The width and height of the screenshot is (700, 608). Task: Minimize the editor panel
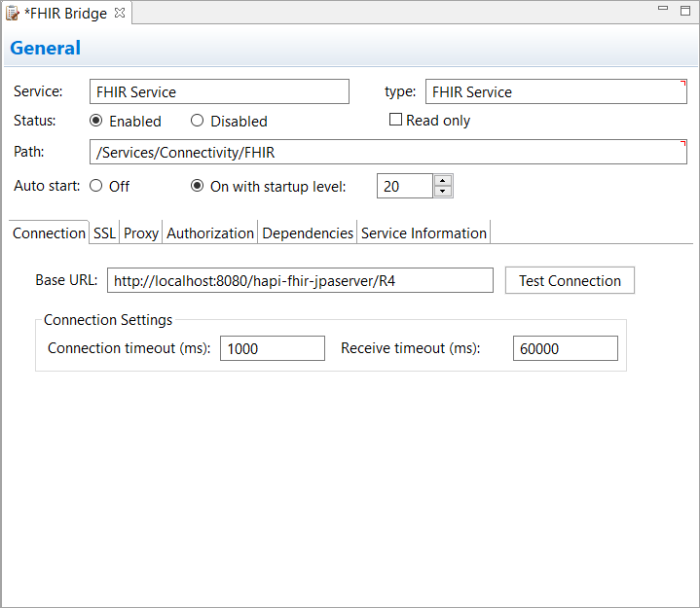(x=663, y=8)
